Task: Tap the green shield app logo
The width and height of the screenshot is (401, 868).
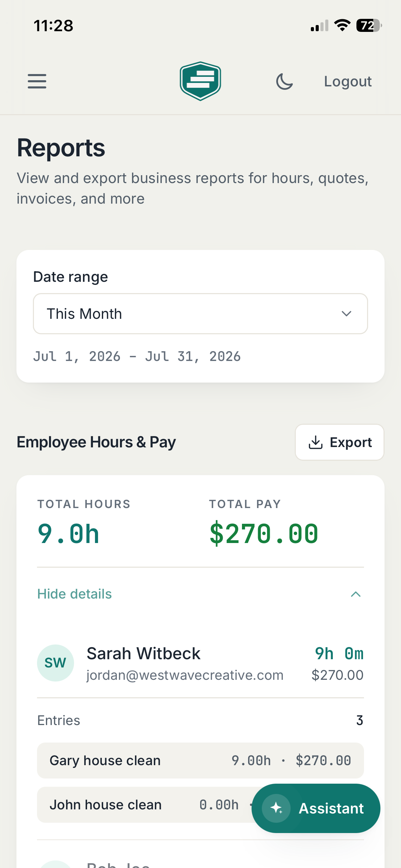Action: click(x=200, y=81)
